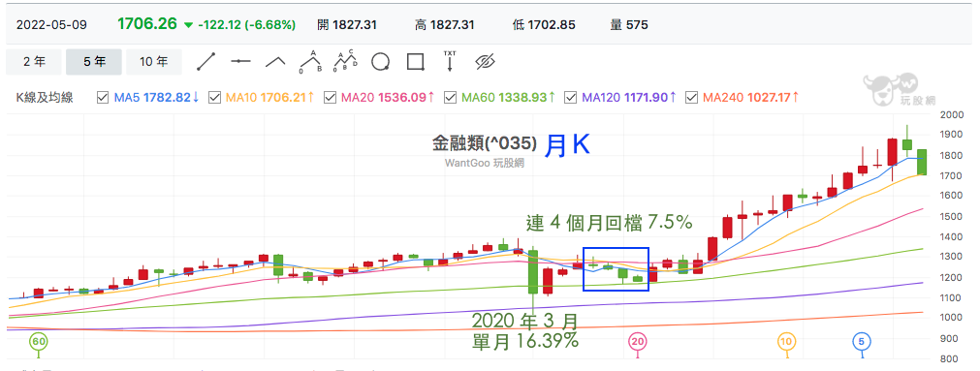This screenshot has width=980, height=371.
Task: Click the open value 開 1827.31
Action: pyautogui.click(x=347, y=25)
